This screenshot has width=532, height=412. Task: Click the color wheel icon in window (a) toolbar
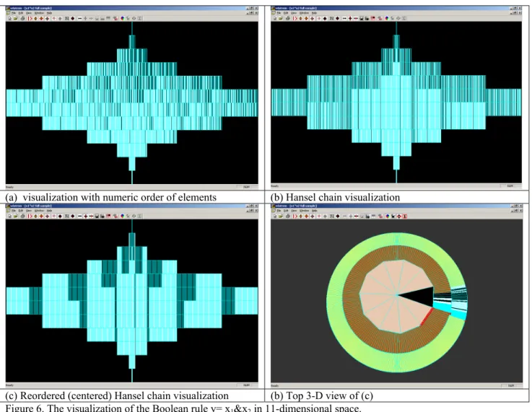pos(123,18)
